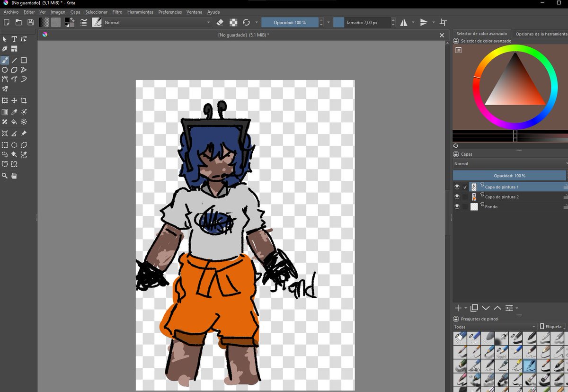Toggle lock on Capa de pintura 1 layer

pos(565,187)
